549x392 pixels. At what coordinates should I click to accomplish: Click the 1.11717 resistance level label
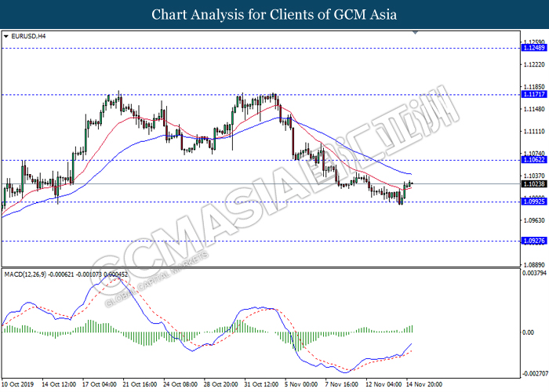(x=534, y=94)
